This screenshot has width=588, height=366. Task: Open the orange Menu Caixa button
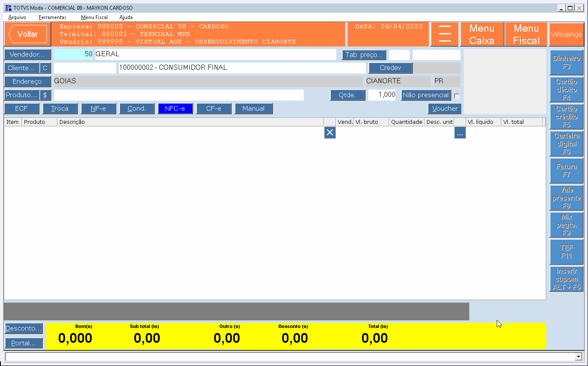482,34
